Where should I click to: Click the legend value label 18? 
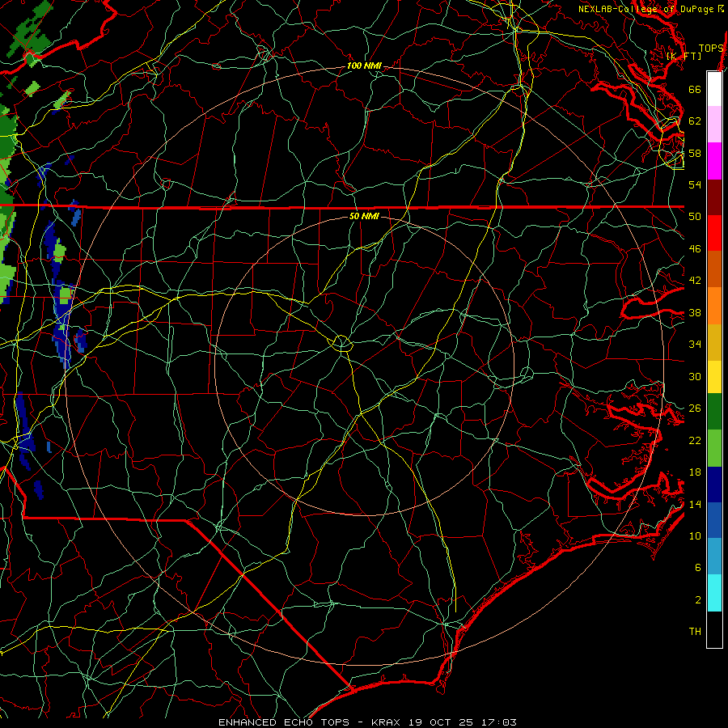point(695,472)
